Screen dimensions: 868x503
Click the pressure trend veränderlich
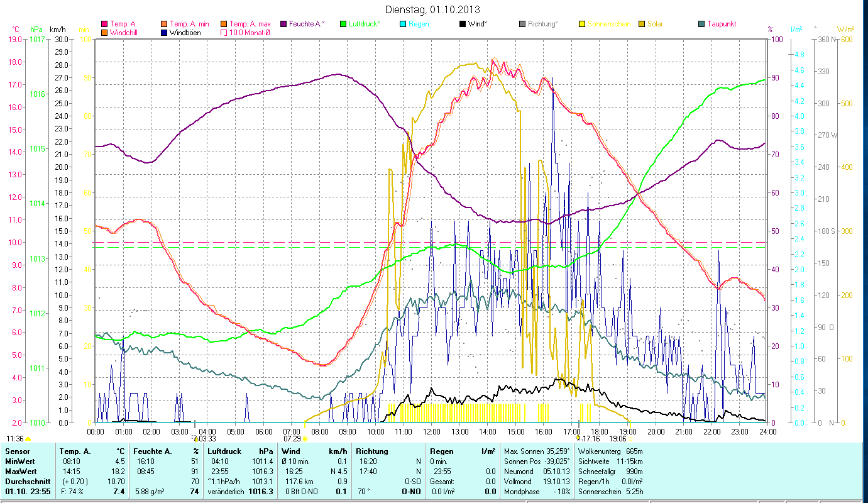[226, 491]
